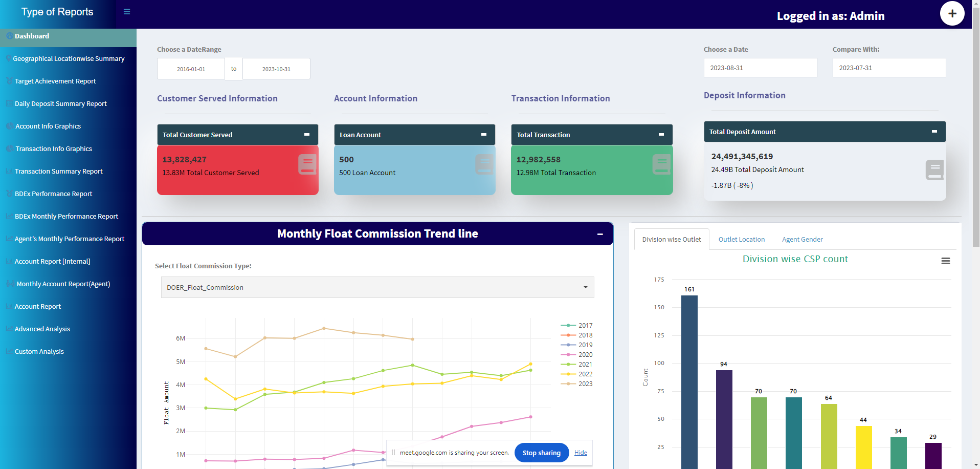Image resolution: width=980 pixels, height=469 pixels.
Task: Collapse Monthly Float Commission Trend line panel
Action: (x=600, y=234)
